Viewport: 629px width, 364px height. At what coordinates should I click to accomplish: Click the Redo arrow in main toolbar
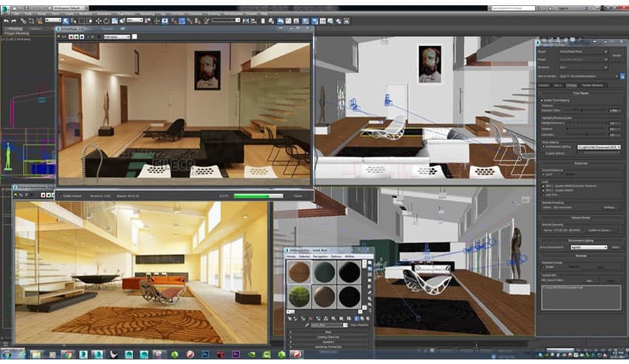[x=14, y=21]
